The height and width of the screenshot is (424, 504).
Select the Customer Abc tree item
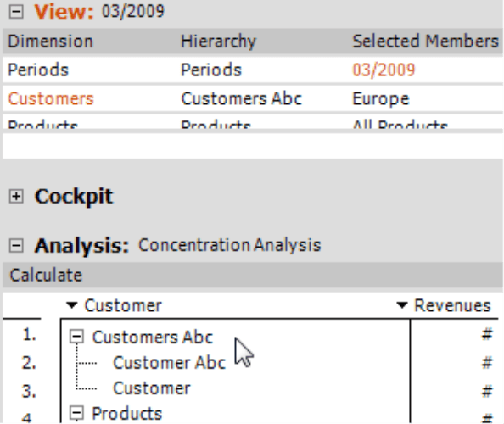169,363
